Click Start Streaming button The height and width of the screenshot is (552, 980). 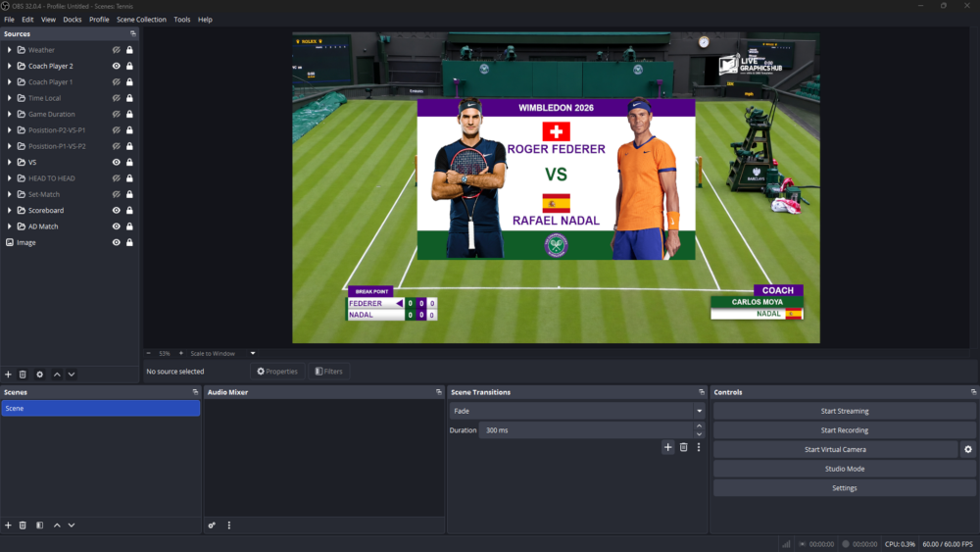point(845,411)
